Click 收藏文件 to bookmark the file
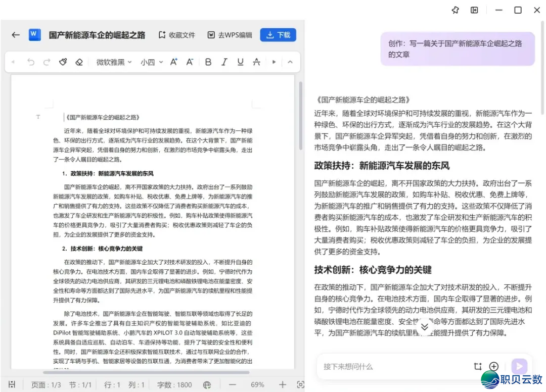The height and width of the screenshot is (392, 546). (x=177, y=35)
